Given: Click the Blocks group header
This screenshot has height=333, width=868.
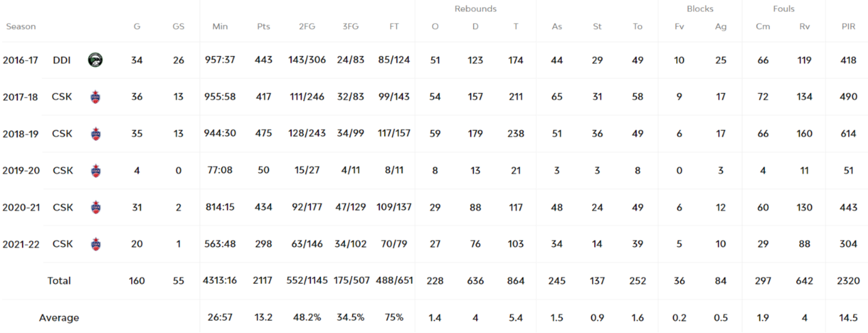Looking at the screenshot, I should pyautogui.click(x=700, y=9).
